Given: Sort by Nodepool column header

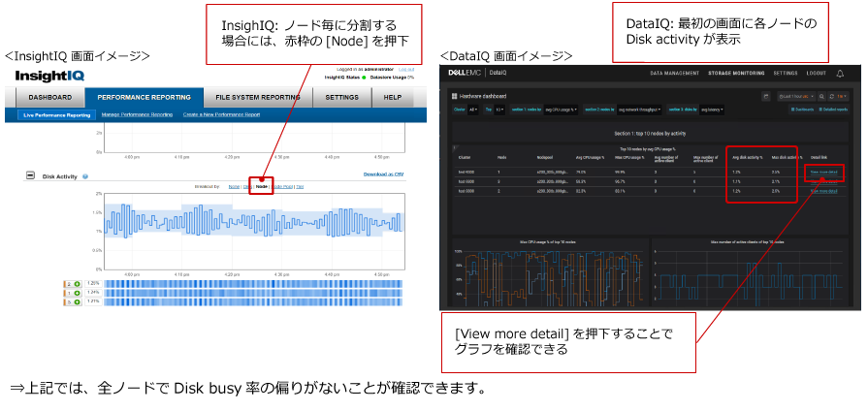Looking at the screenshot, I should pos(545,157).
